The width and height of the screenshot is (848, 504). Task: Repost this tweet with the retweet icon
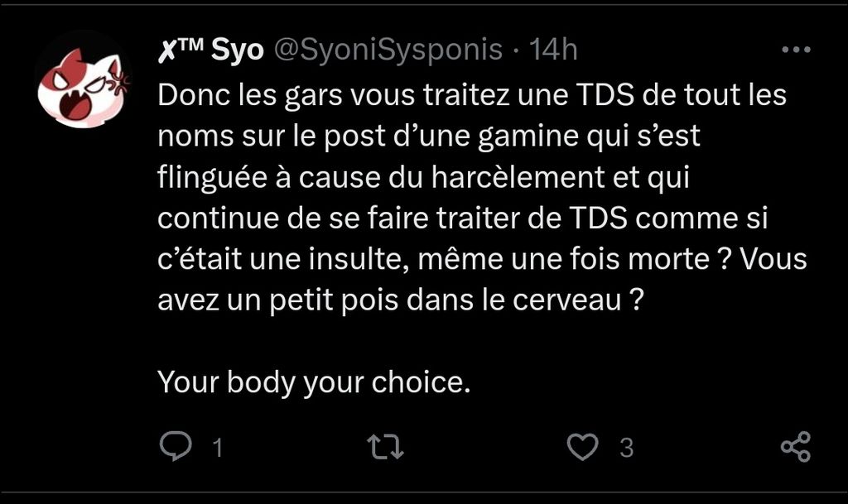tap(385, 447)
